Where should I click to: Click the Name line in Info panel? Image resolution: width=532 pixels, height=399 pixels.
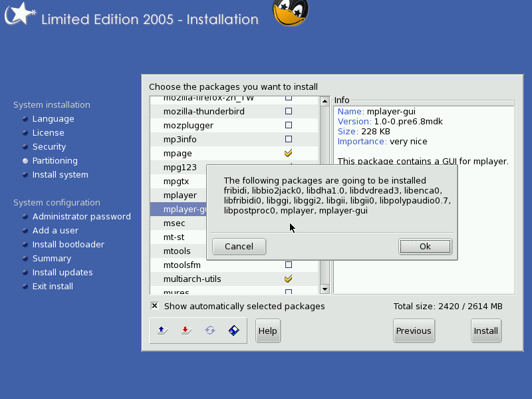pos(376,111)
